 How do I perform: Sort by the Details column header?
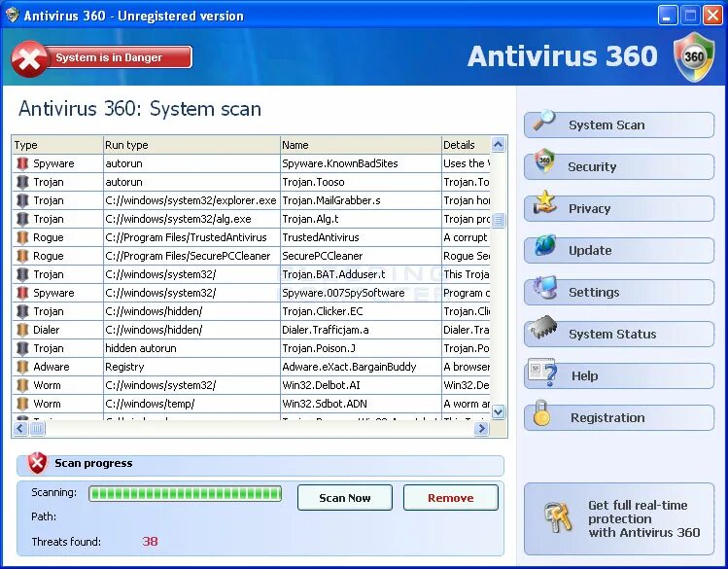(x=466, y=145)
